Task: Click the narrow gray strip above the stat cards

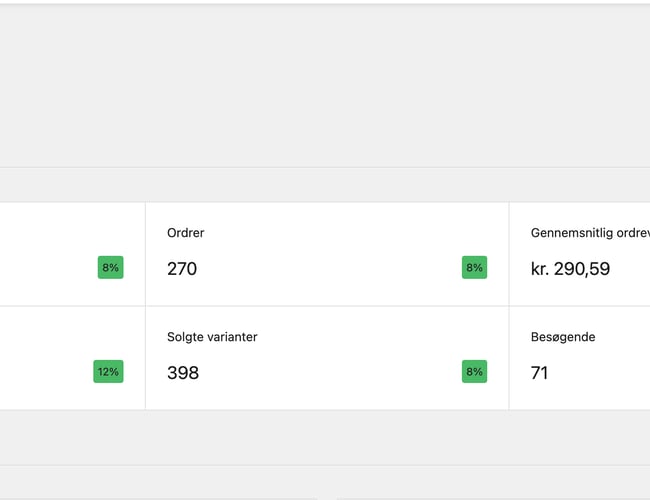Action: click(325, 185)
